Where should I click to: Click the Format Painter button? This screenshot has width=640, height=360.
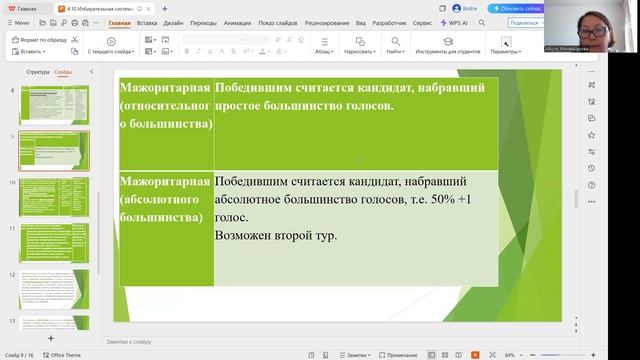click(x=39, y=40)
